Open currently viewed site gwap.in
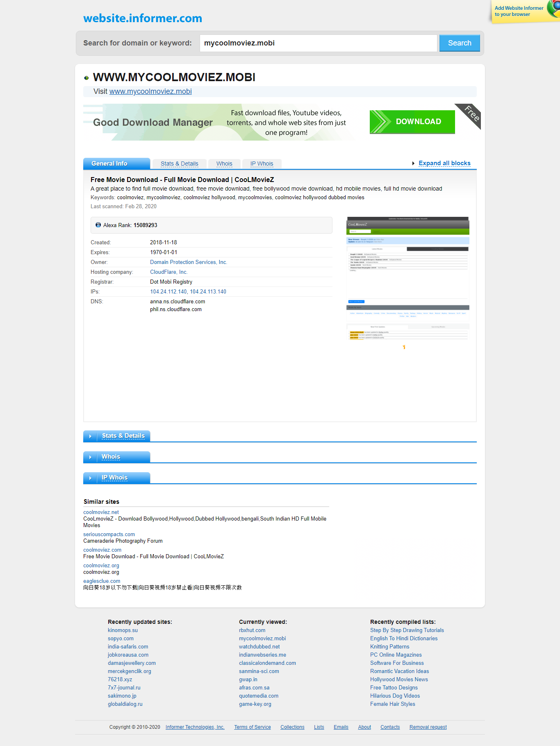 248,680
